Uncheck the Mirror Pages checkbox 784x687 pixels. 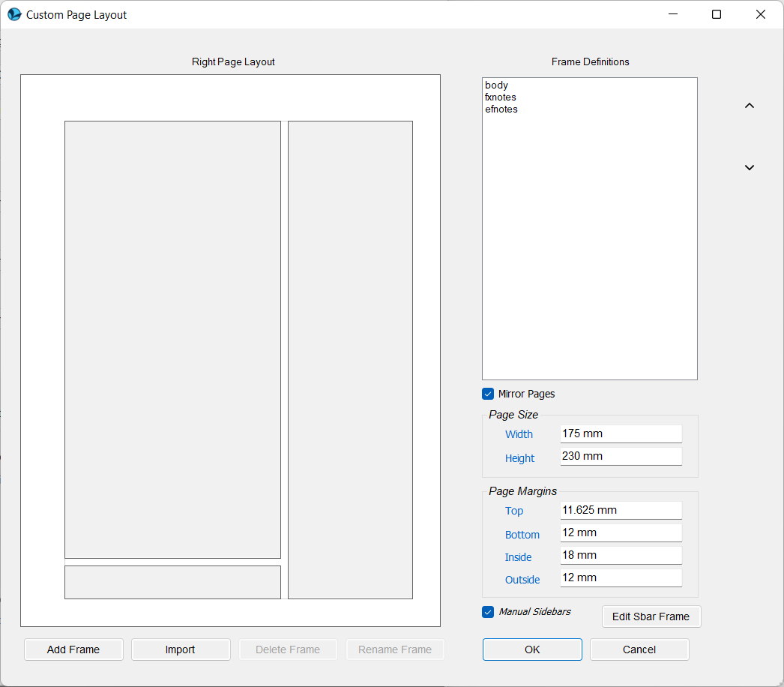pos(488,394)
